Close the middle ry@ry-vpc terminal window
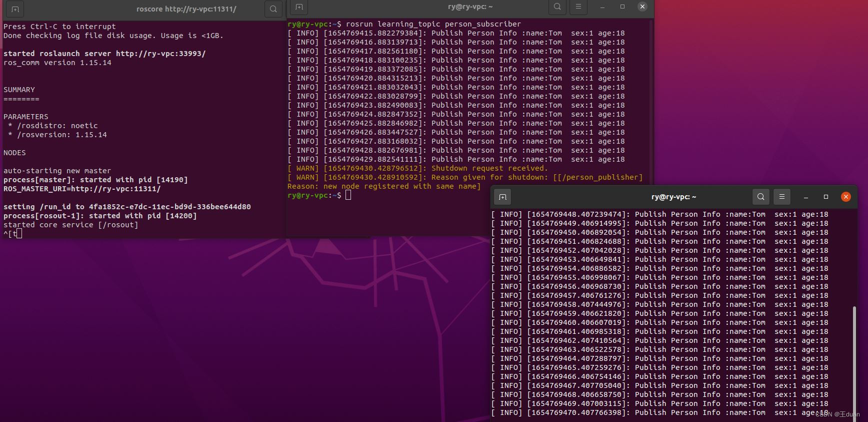Viewport: 868px width, 422px height. point(642,7)
